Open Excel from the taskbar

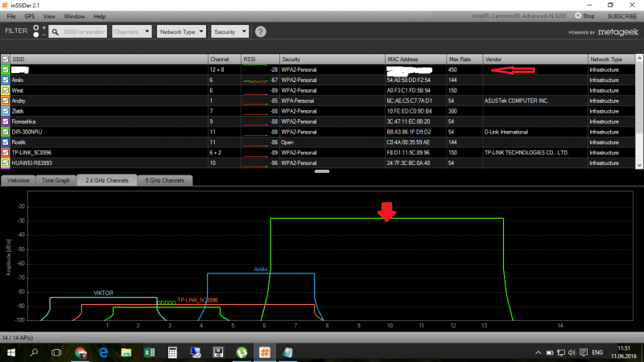(x=149, y=352)
